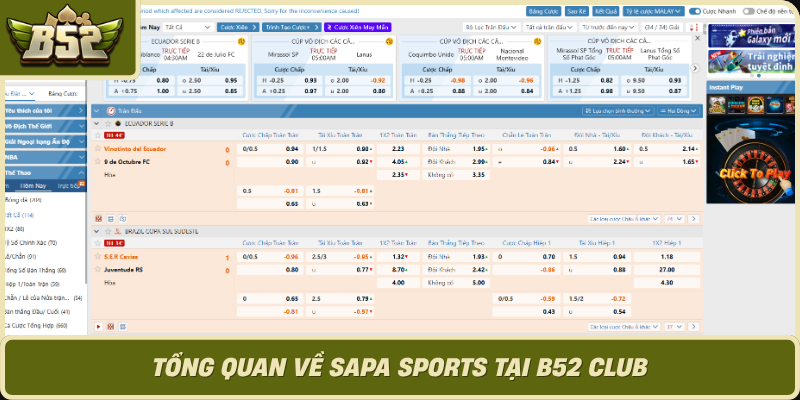The image size is (800, 400).
Task: Star the S.E.R Caxias team
Action: pyautogui.click(x=97, y=256)
